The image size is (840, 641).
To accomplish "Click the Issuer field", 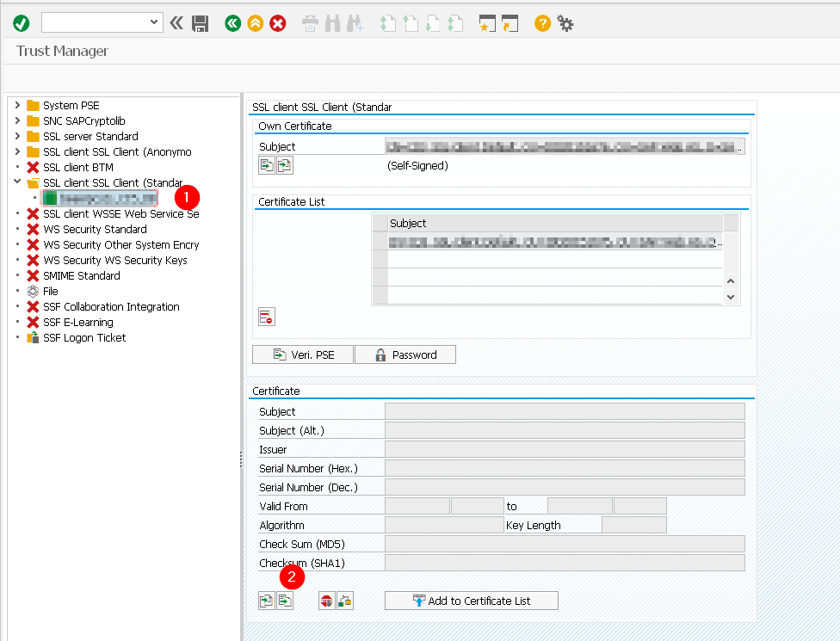I will 565,449.
